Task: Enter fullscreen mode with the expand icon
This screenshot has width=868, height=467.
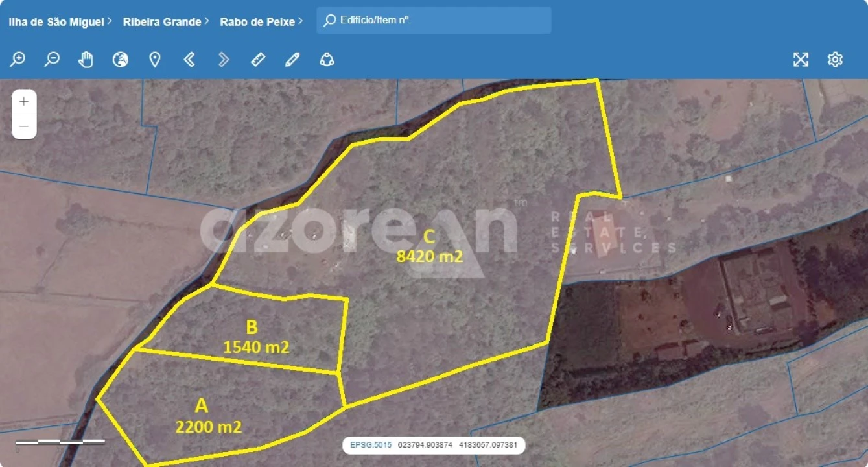Action: point(801,59)
